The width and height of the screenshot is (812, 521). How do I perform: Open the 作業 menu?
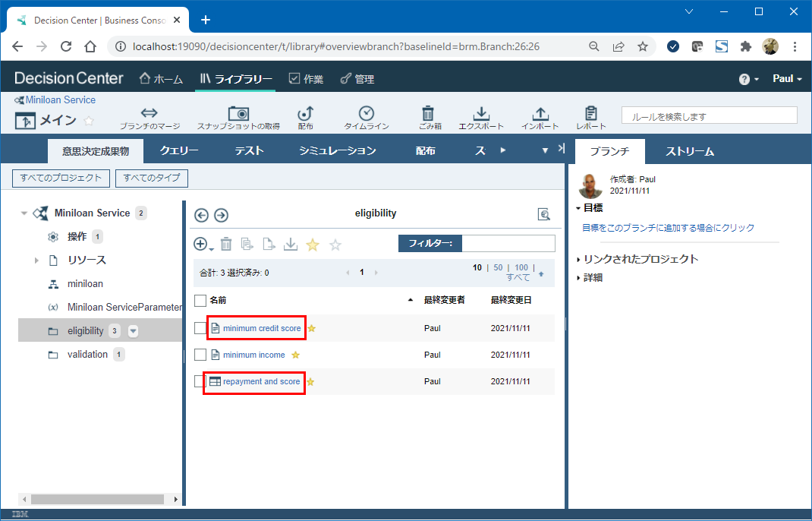pyautogui.click(x=306, y=79)
